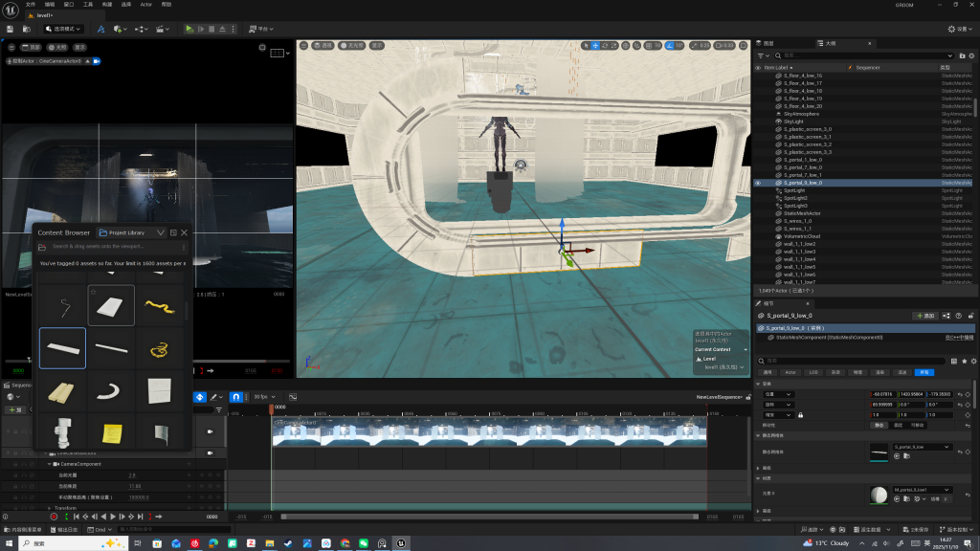Toggle the scale lock icon

[x=800, y=414]
